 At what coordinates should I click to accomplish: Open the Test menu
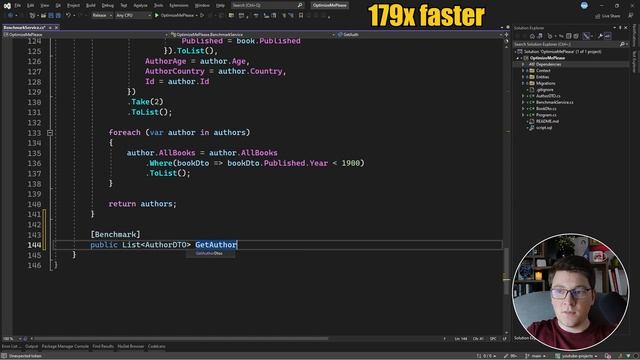124,6
